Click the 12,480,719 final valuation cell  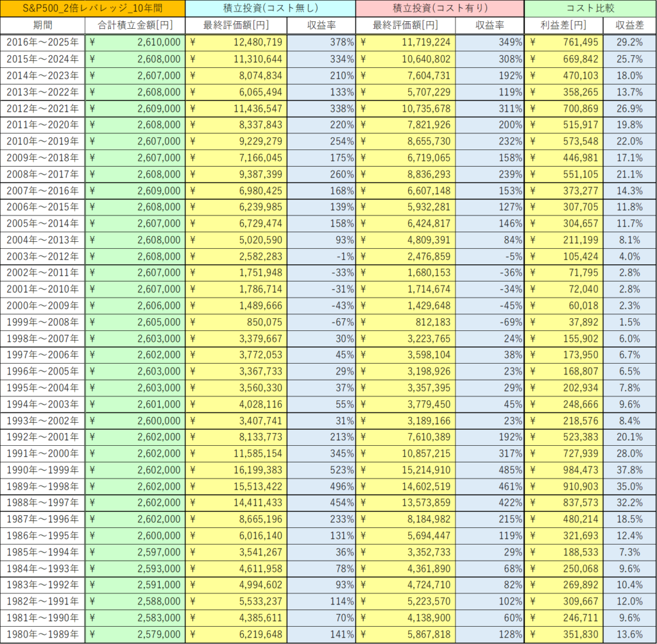[x=236, y=42]
